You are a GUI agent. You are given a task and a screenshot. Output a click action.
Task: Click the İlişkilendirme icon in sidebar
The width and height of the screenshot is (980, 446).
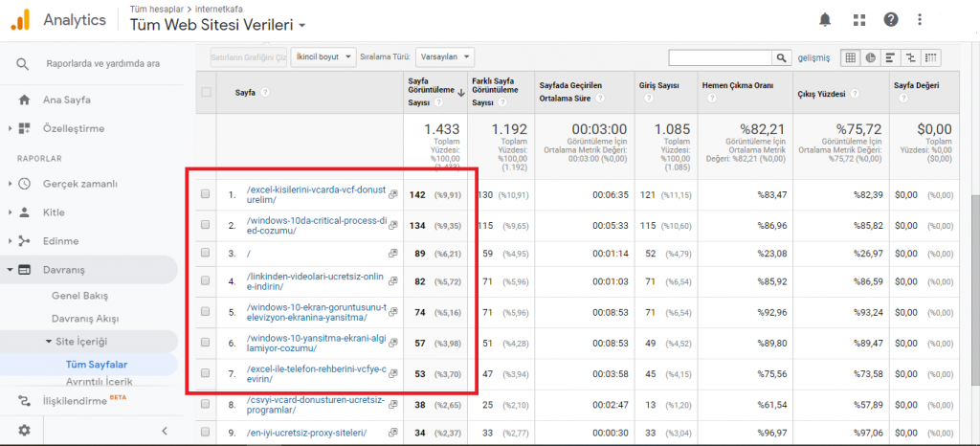point(24,400)
